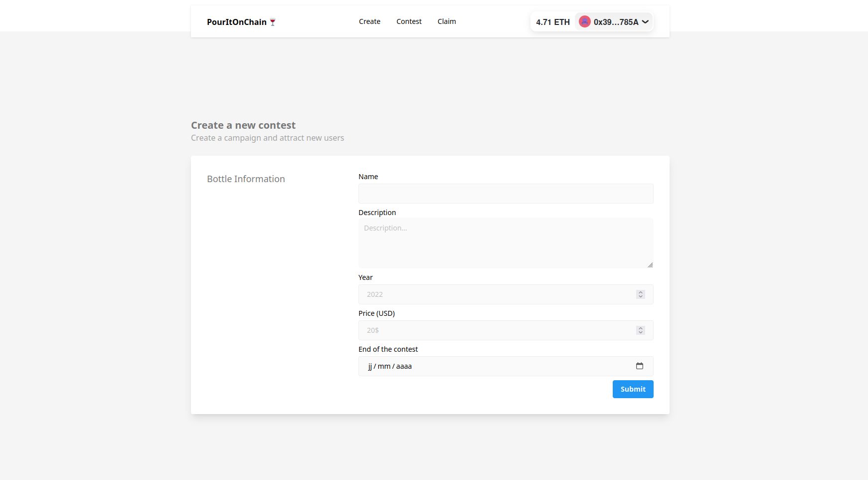Click into the Description textarea
The width and height of the screenshot is (868, 480).
click(x=506, y=243)
